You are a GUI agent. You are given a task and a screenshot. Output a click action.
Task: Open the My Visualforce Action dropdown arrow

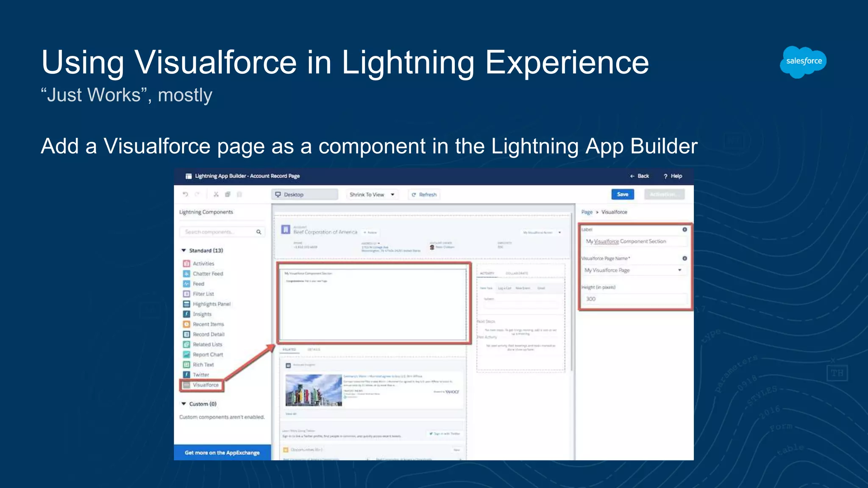tap(559, 232)
